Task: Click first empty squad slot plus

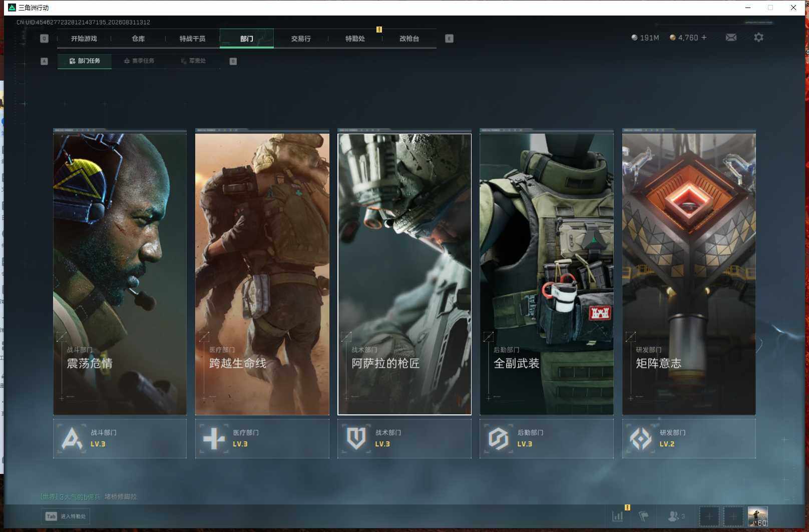Action: point(709,516)
